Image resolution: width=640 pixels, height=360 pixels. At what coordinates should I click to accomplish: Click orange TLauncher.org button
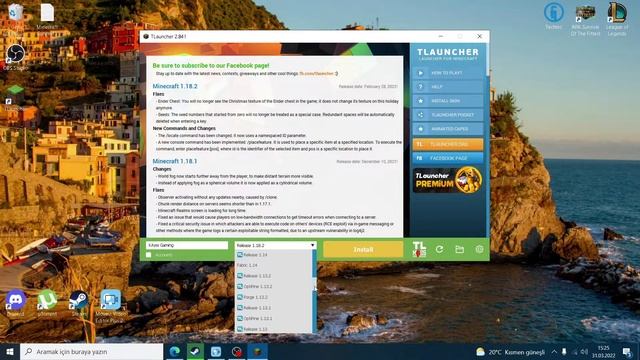(448, 144)
